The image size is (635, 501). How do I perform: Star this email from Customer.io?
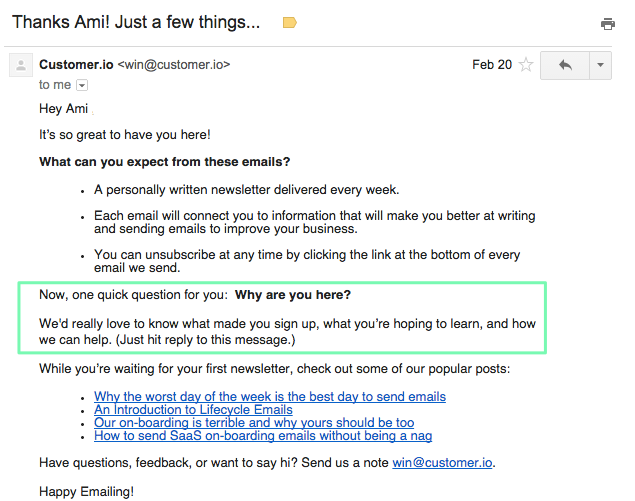[x=526, y=65]
